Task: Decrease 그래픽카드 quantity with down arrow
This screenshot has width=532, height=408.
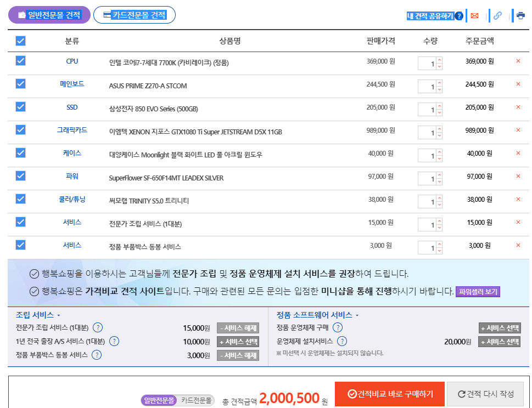Action: pyautogui.click(x=439, y=136)
